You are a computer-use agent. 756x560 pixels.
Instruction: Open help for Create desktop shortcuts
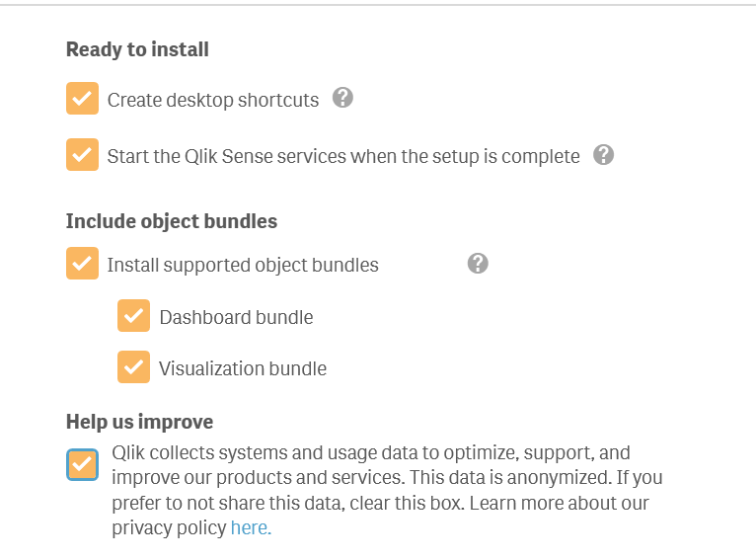tap(342, 98)
